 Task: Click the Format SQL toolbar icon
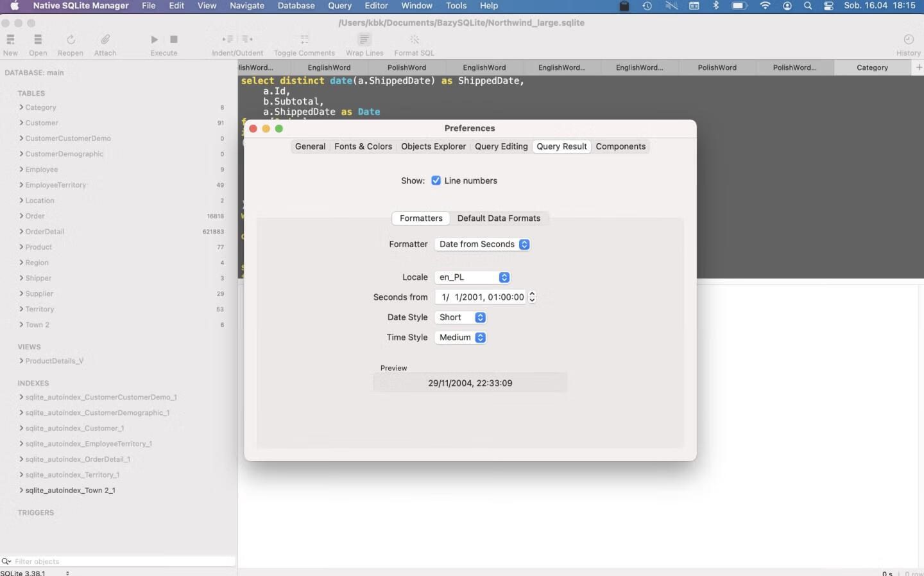coord(414,40)
